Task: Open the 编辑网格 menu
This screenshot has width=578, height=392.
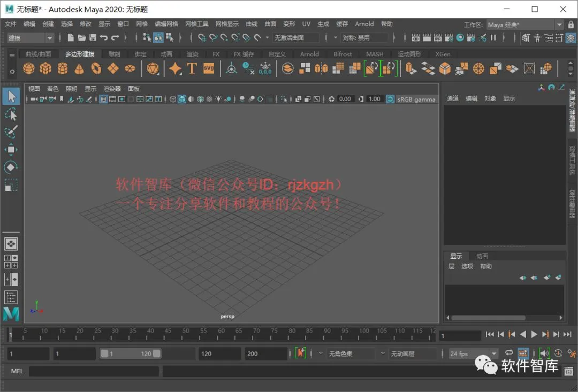Action: pyautogui.click(x=166, y=24)
